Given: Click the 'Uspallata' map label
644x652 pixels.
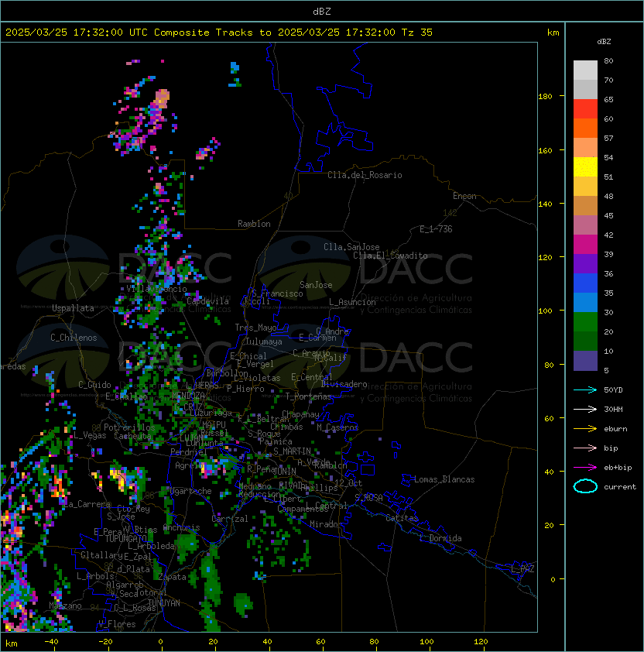Looking at the screenshot, I should coord(73,308).
